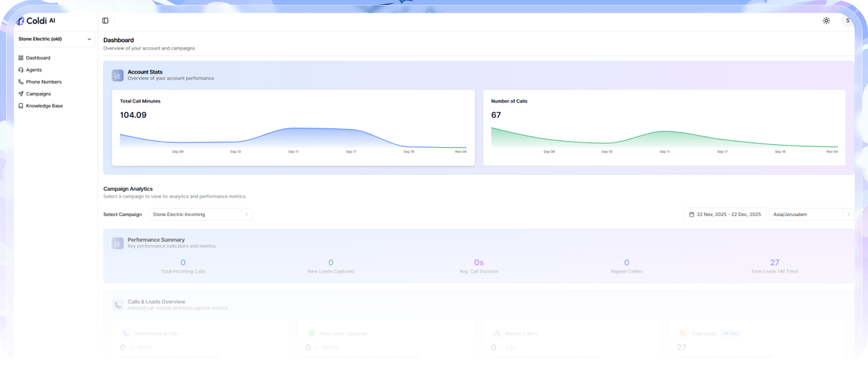The height and width of the screenshot is (367, 868).
Task: Open the user avatar menu labeled S
Action: pyautogui.click(x=847, y=21)
